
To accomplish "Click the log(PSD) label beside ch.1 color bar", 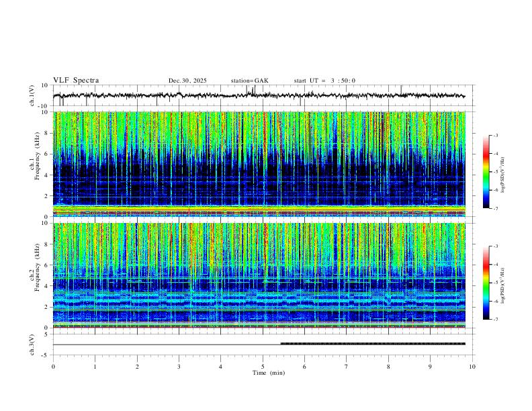I will (x=503, y=175).
